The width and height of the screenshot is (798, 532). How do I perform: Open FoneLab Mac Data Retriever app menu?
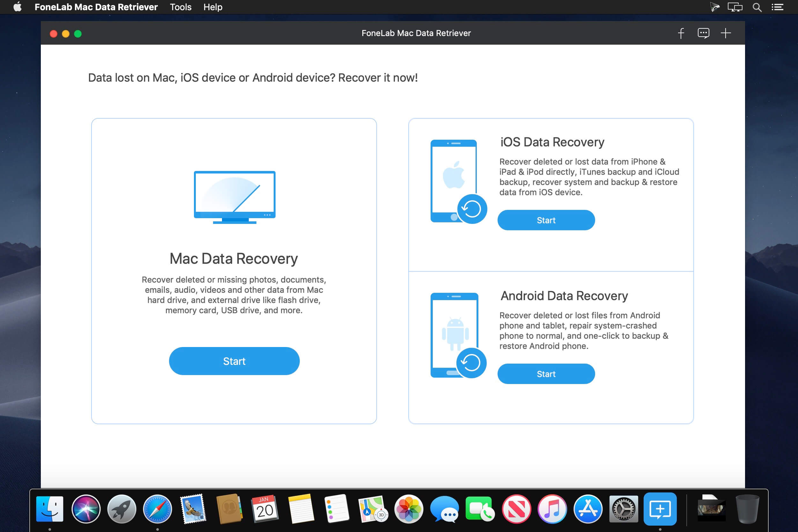point(96,7)
